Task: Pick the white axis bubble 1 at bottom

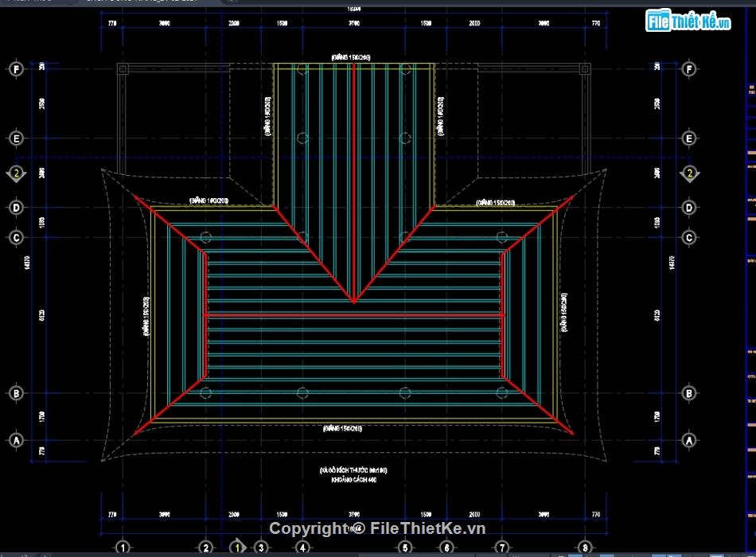Action: click(x=123, y=547)
